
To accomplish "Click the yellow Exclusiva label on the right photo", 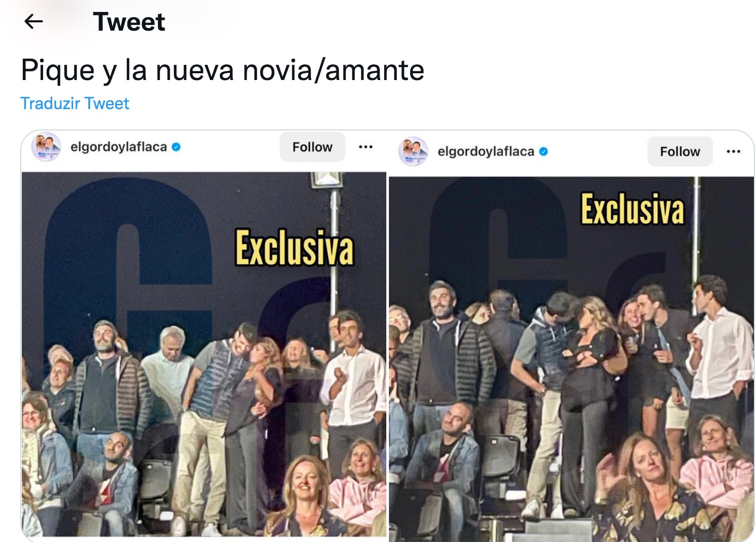I will [632, 209].
